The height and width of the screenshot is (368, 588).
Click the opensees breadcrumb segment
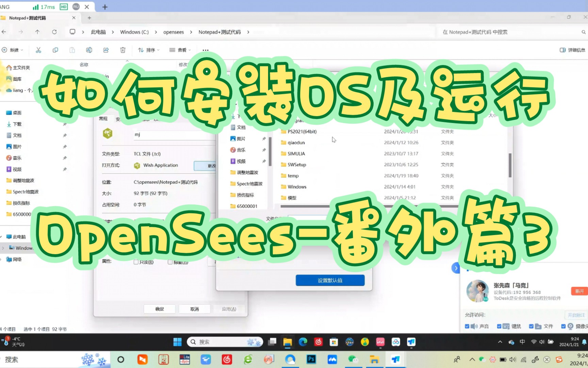click(174, 32)
